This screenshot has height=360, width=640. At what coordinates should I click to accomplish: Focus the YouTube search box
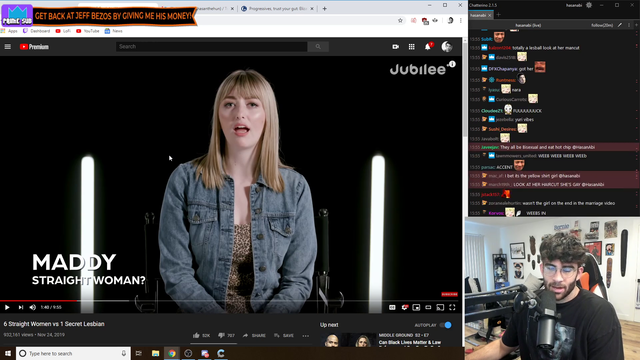211,47
